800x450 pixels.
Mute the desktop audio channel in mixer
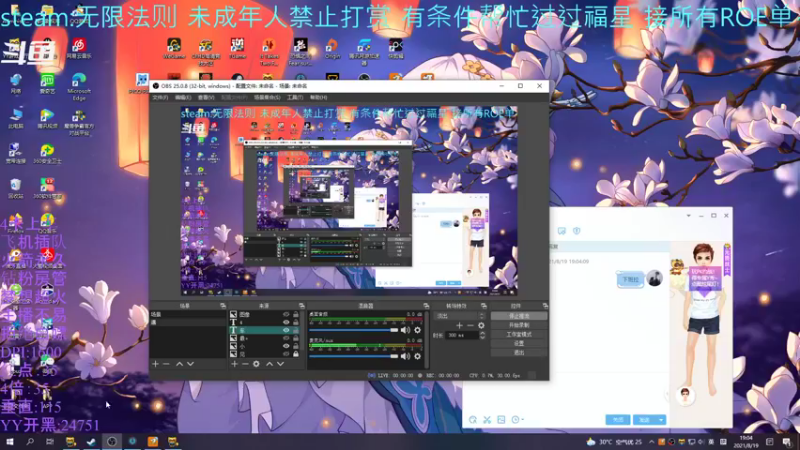[x=405, y=330]
